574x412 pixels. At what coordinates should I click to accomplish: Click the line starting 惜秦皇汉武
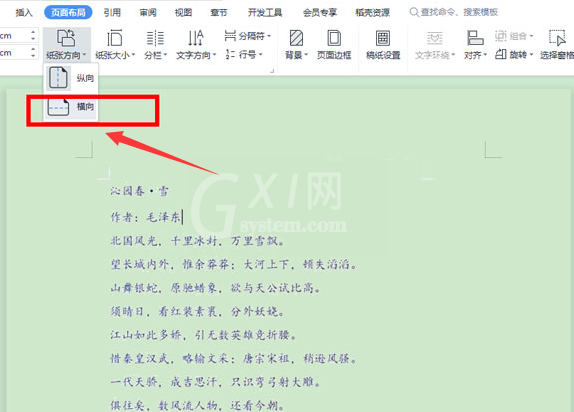click(234, 358)
